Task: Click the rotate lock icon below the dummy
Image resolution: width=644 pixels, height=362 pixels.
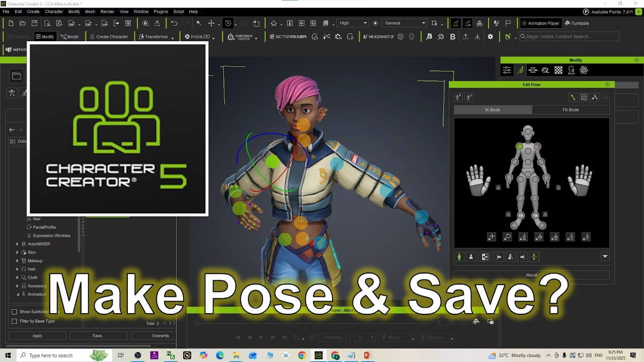Action: (508, 237)
